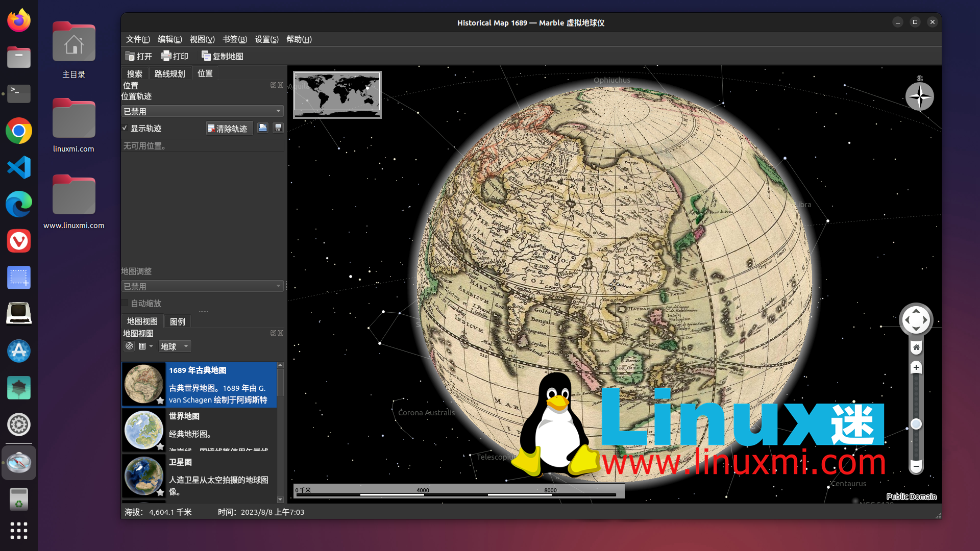Switch to the 搜索 search tab
Image resolution: width=980 pixels, height=551 pixels.
135,74
